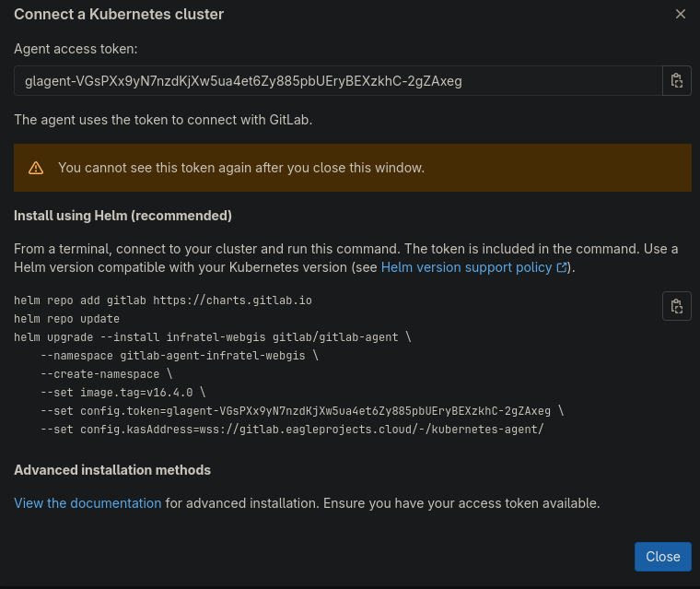Viewport: 700px width, 589px height.
Task: Click the helm upgrade --install command line
Action: (212, 337)
